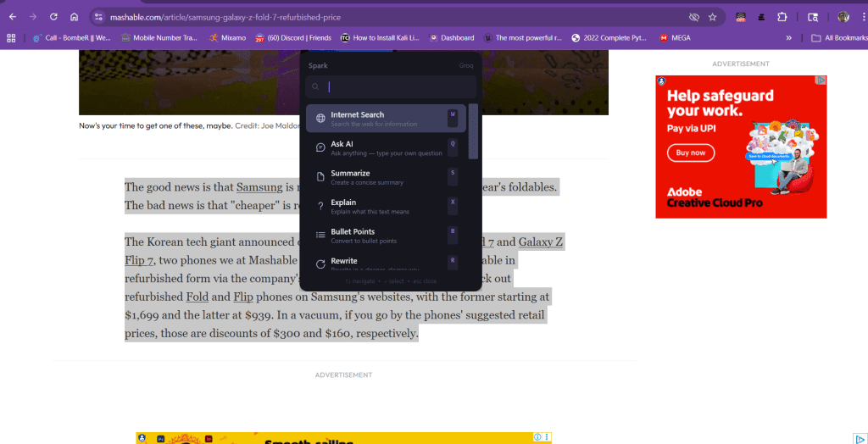Focus the Spark search input field
868x444 pixels.
coord(391,87)
